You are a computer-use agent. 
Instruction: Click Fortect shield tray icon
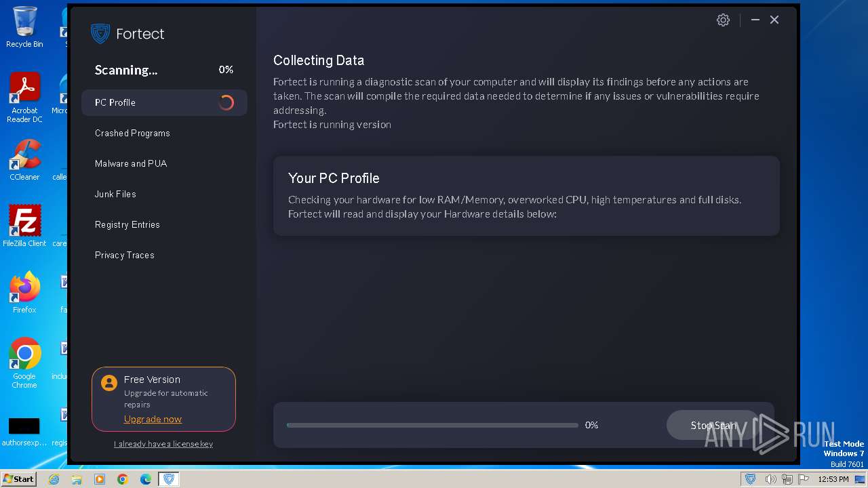tap(750, 479)
